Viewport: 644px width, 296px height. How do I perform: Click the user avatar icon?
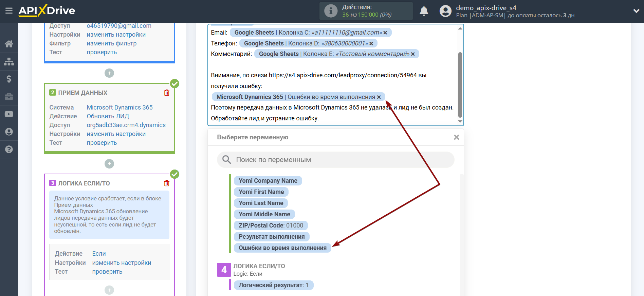pyautogui.click(x=445, y=11)
